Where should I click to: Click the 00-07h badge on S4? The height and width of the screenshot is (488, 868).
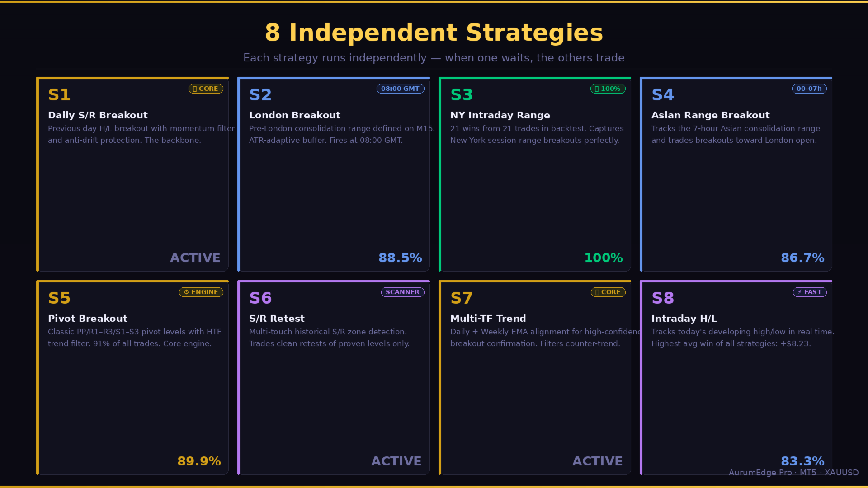coord(809,89)
